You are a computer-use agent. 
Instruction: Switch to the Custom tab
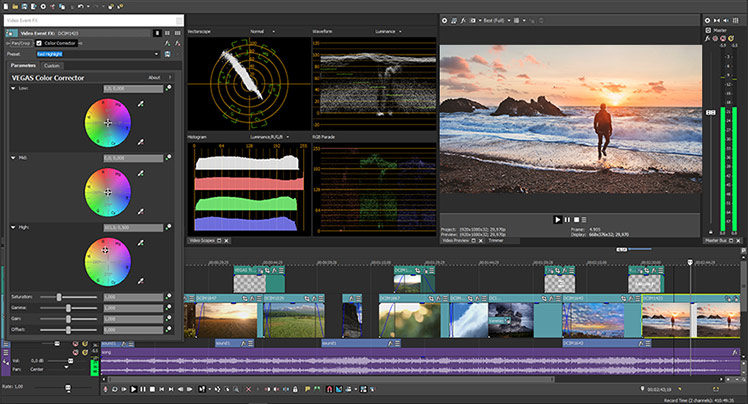pos(52,66)
